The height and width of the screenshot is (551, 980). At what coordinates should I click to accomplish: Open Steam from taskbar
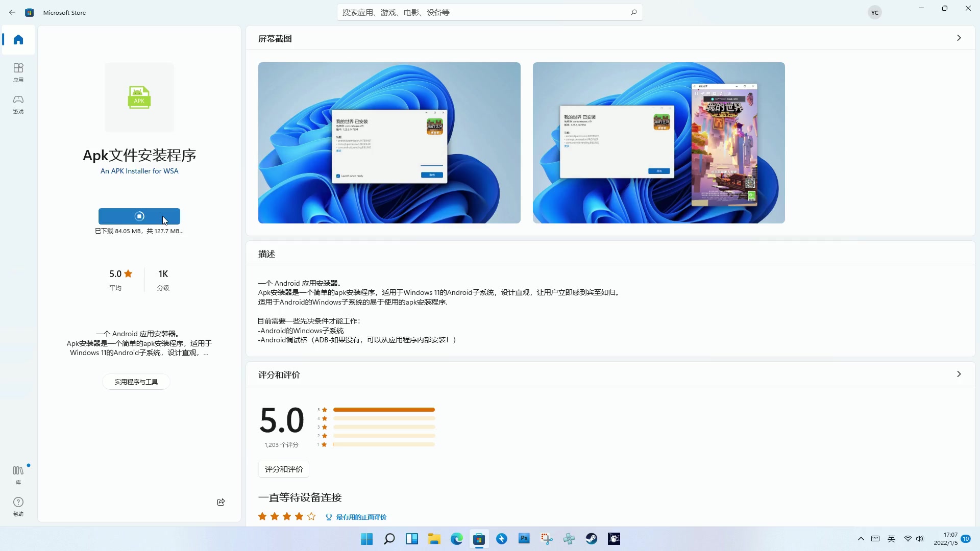point(592,539)
